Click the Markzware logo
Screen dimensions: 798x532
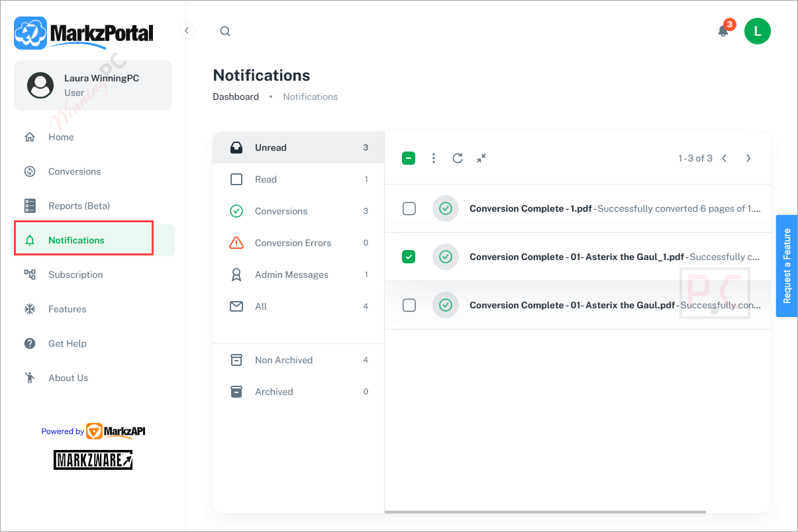click(x=93, y=460)
